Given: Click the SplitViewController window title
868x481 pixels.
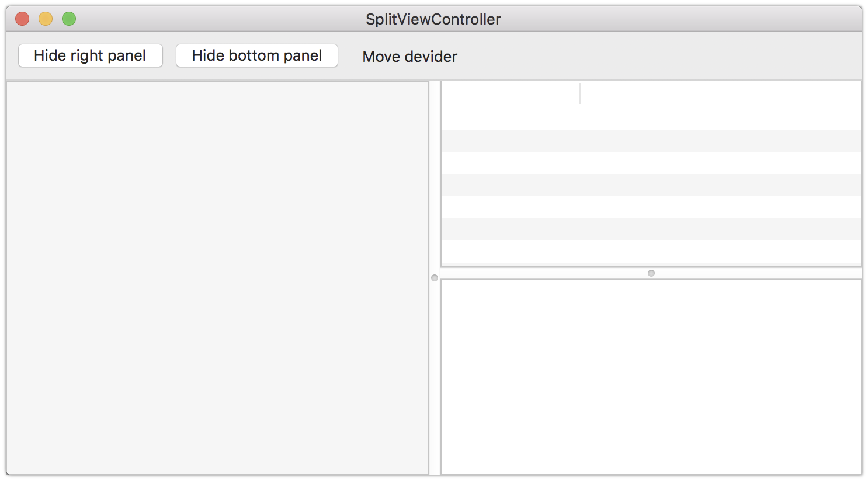Looking at the screenshot, I should [x=434, y=19].
